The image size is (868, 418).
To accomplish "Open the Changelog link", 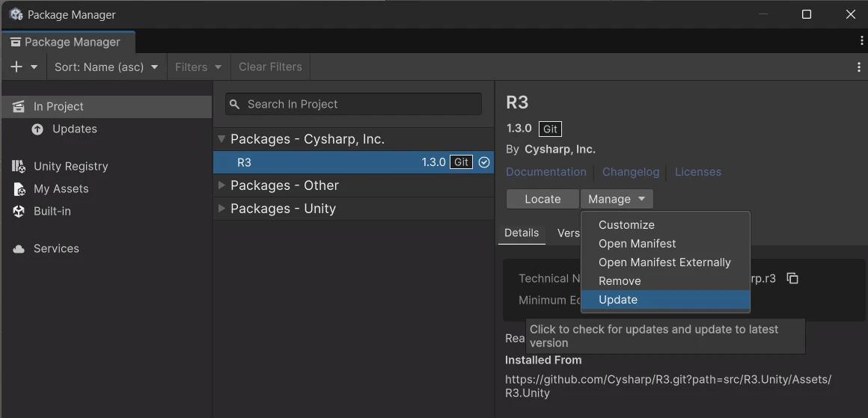I will click(x=631, y=172).
